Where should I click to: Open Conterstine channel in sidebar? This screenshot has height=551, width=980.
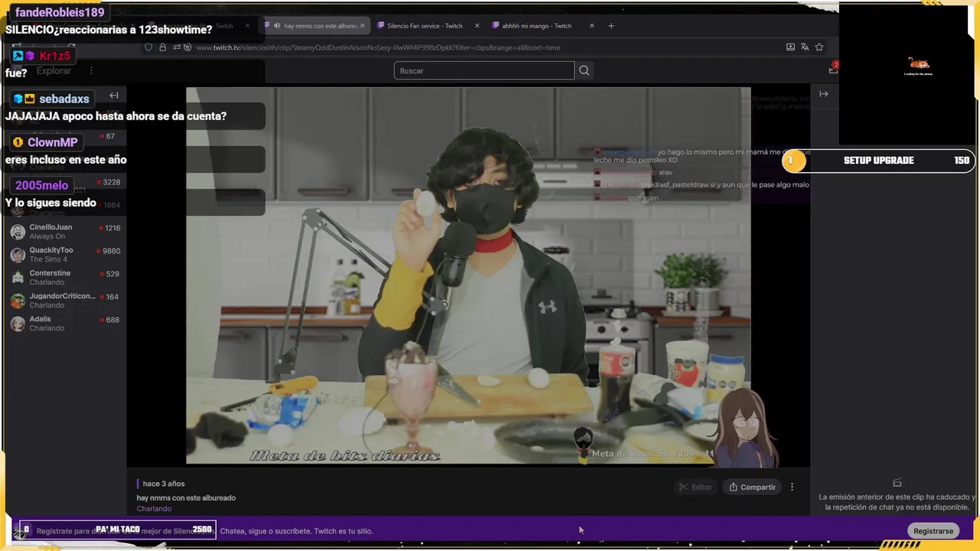pos(66,277)
